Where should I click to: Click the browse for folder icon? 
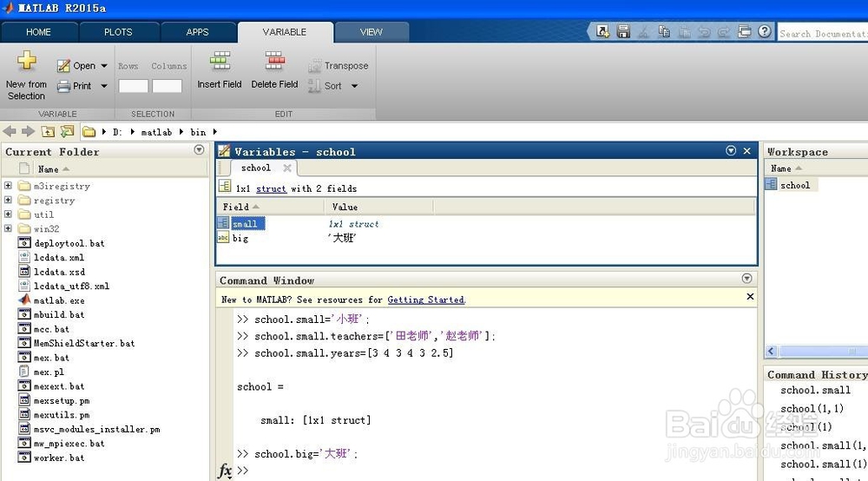(67, 131)
